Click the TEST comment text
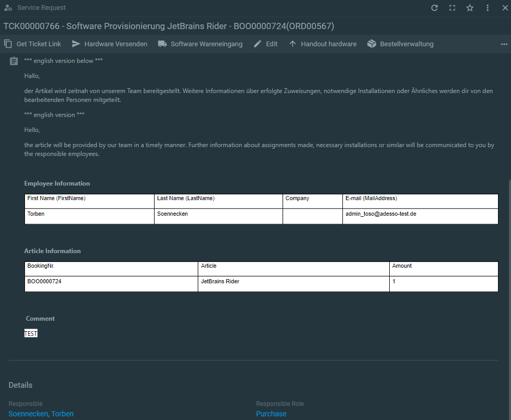Viewport: 511px width, 420px height. click(31, 333)
